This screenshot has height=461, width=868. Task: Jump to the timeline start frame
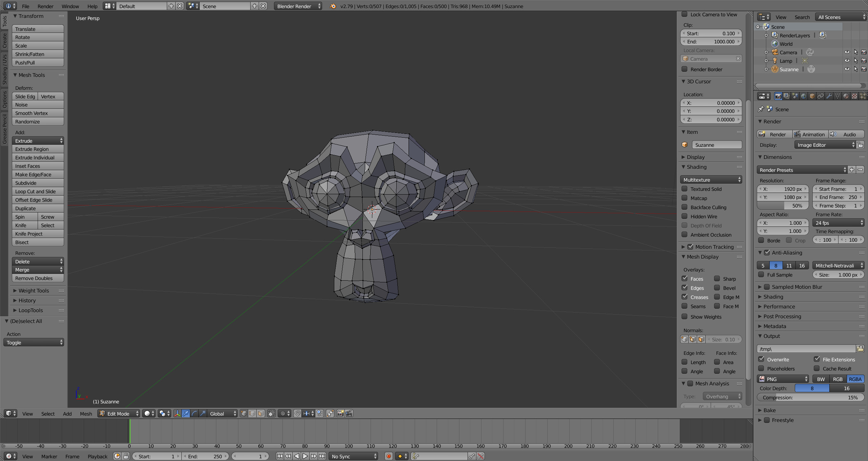point(279,456)
